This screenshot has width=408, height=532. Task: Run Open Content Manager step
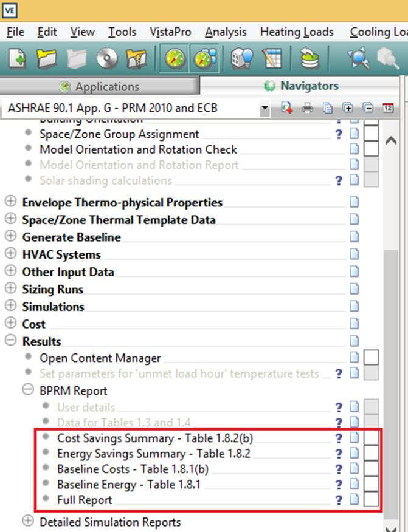[x=100, y=358]
